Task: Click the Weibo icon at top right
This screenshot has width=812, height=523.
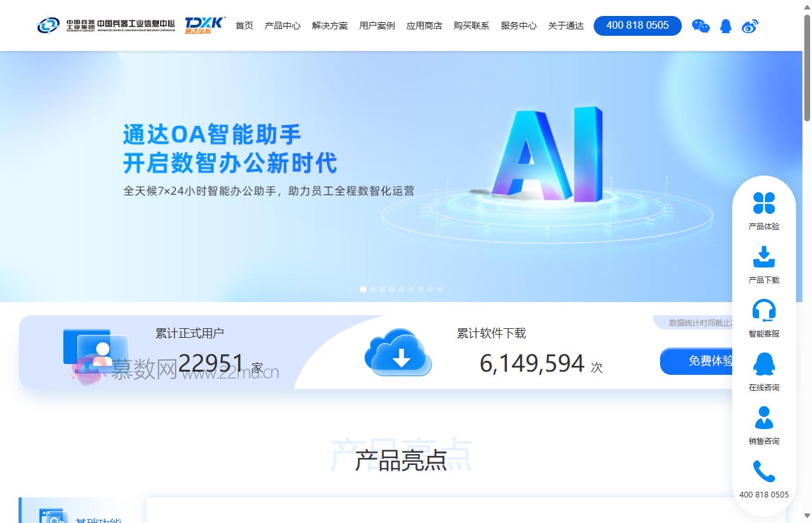Action: (x=749, y=26)
